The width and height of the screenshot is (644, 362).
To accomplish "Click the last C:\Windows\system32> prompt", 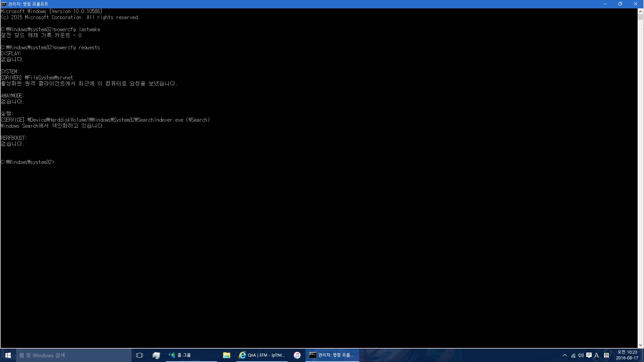I will pos(28,162).
